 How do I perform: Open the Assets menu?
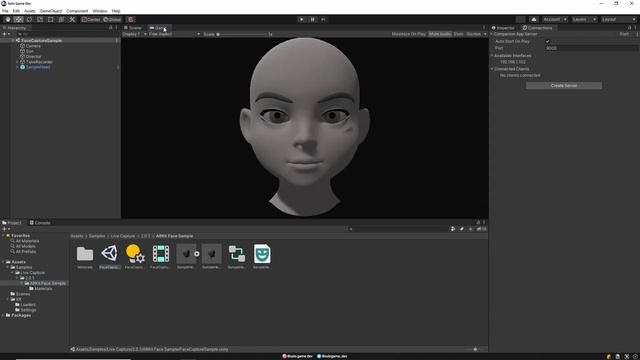coord(29,11)
